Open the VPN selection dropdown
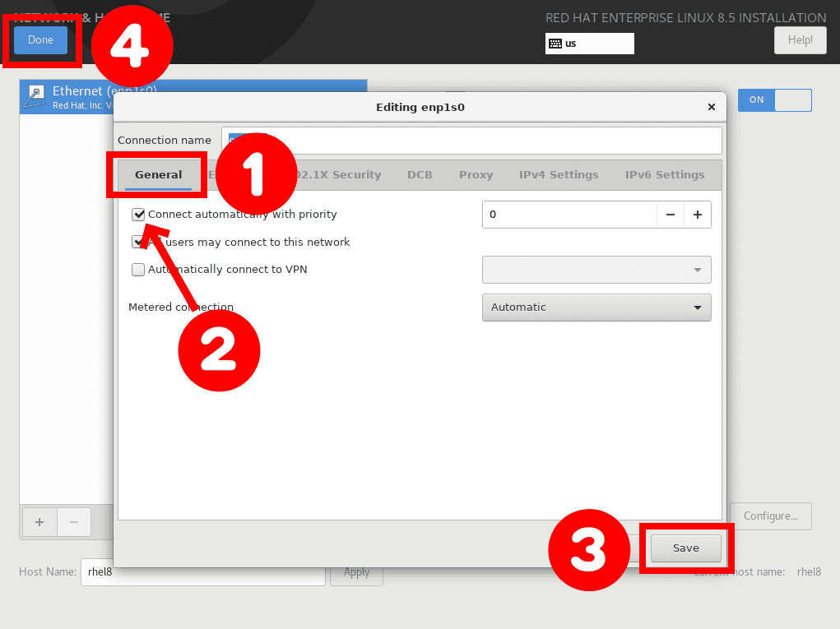 [x=596, y=270]
